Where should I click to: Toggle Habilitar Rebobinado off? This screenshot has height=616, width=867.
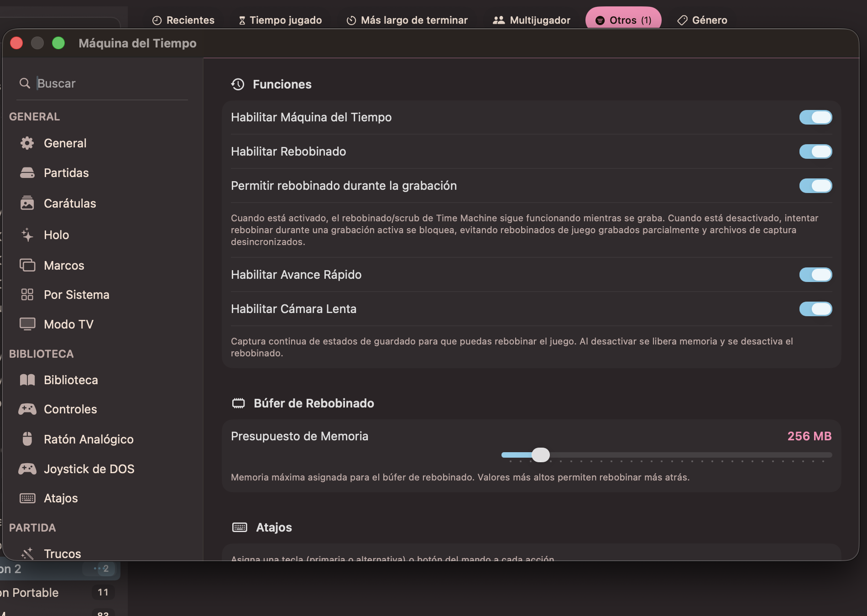point(815,151)
